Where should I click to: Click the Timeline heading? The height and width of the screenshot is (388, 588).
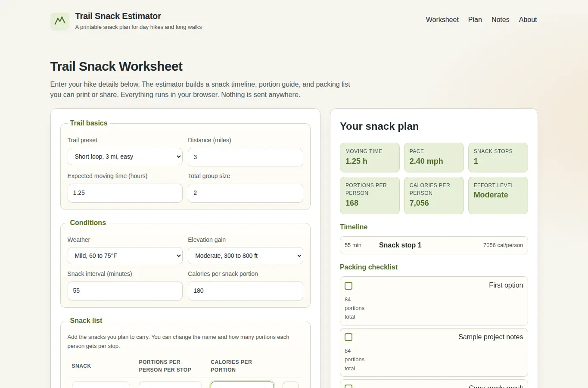354,227
